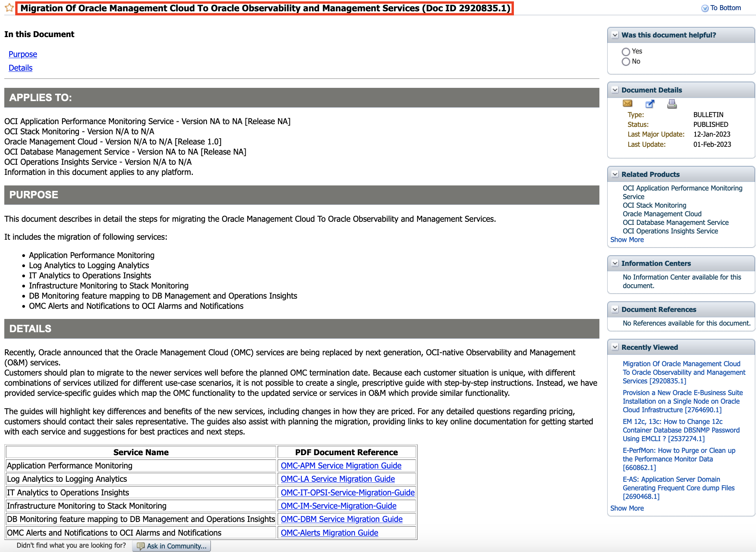Select the No radio button
The width and height of the screenshot is (756, 552).
pos(626,62)
